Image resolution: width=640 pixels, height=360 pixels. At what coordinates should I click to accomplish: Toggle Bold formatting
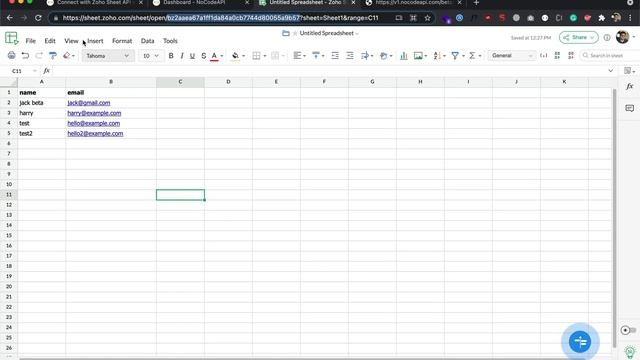pos(171,56)
